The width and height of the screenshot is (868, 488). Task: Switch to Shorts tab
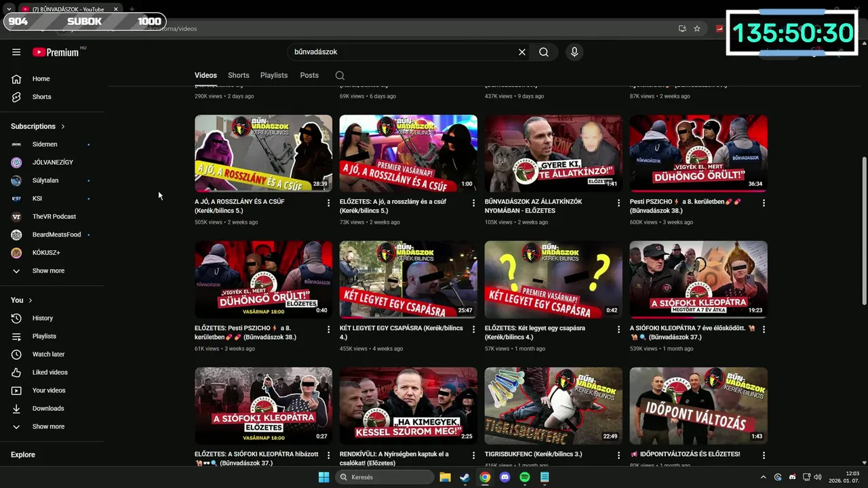click(239, 75)
